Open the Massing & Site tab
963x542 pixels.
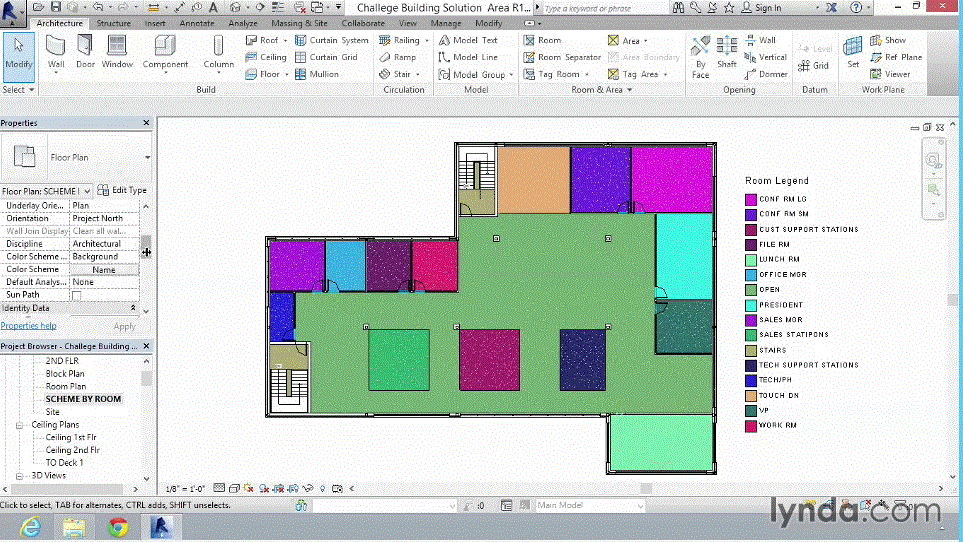click(299, 23)
